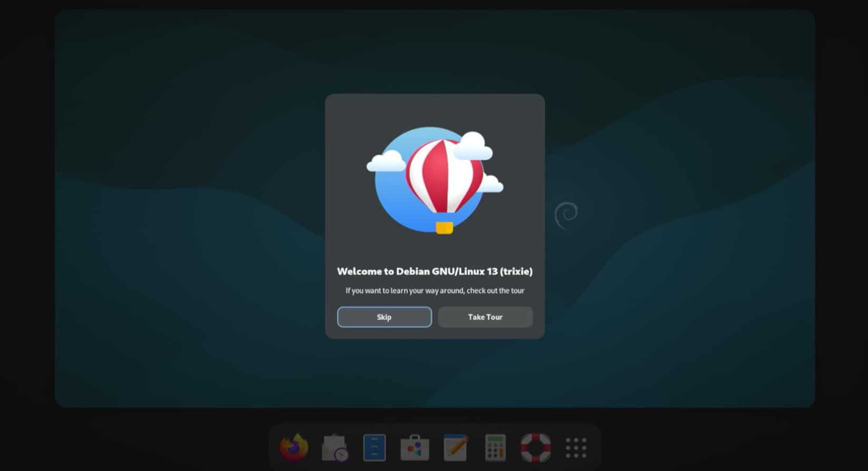
Task: Click the Debian swirl logo on wallpaper
Action: click(x=566, y=215)
